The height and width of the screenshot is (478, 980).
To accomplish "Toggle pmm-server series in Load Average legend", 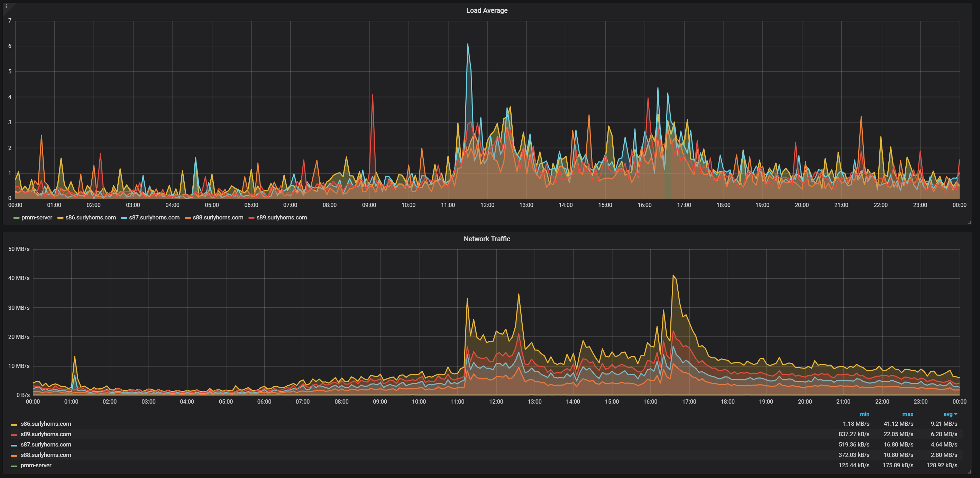I will pyautogui.click(x=37, y=218).
